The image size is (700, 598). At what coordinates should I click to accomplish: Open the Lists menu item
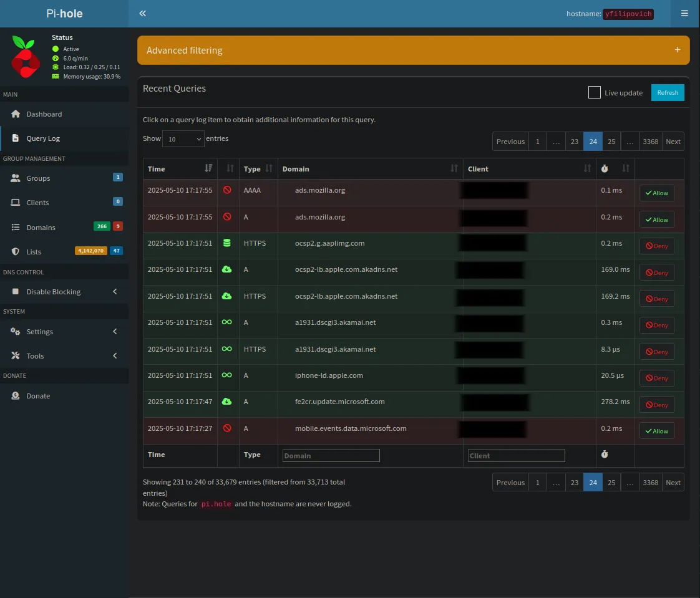(64, 251)
